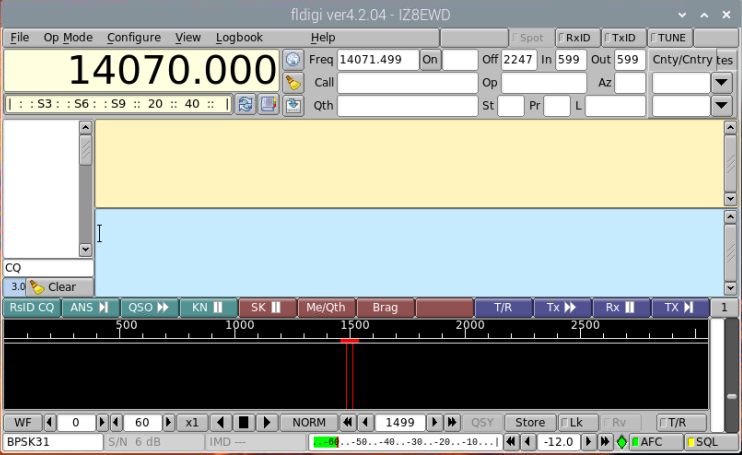Toggle the RxID checkbox

(x=577, y=38)
